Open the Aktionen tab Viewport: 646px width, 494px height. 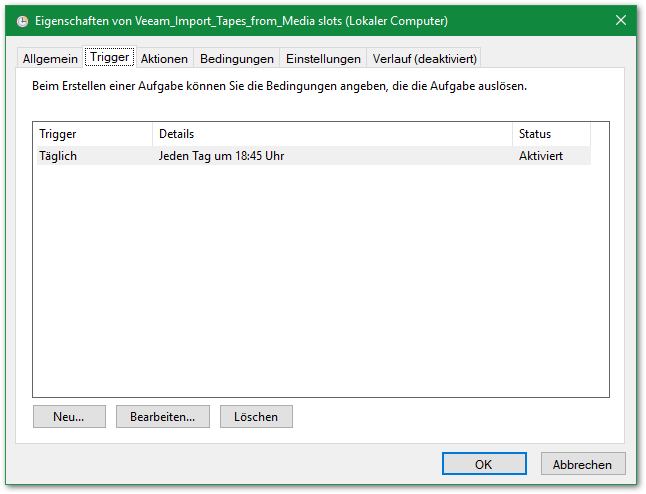[x=164, y=59]
